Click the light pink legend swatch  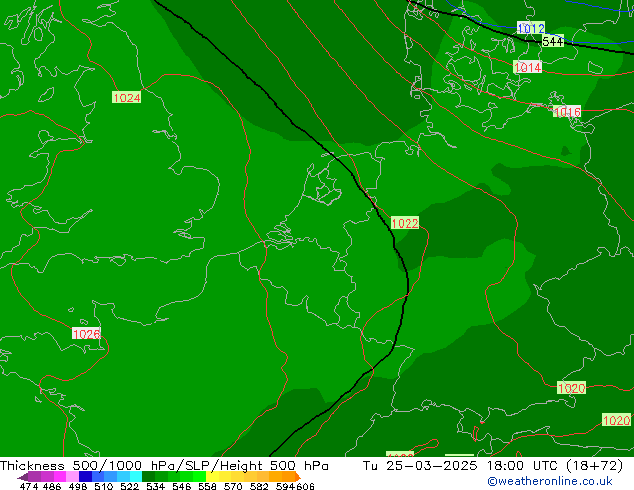point(72,476)
